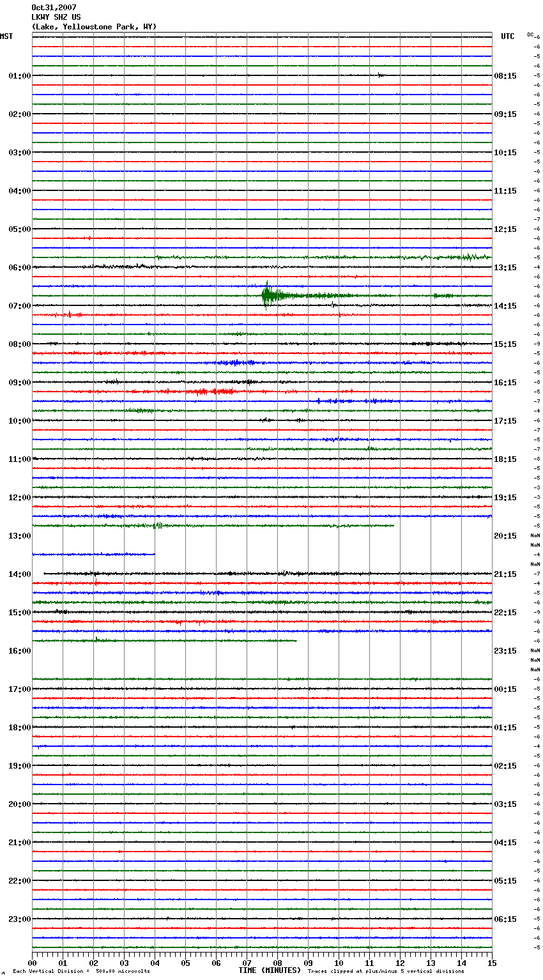
Task: Click the Oct31,2007 date title
Action: [54, 8]
